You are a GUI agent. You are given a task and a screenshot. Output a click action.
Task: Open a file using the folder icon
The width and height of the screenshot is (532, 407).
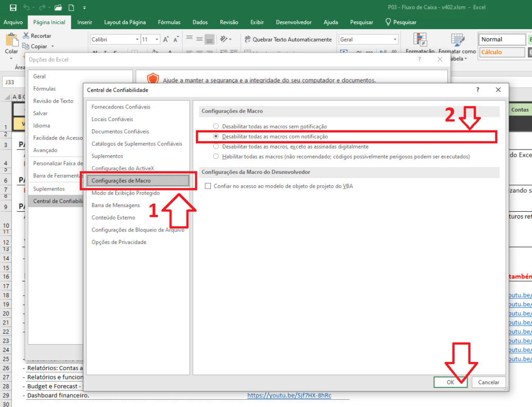(x=59, y=7)
